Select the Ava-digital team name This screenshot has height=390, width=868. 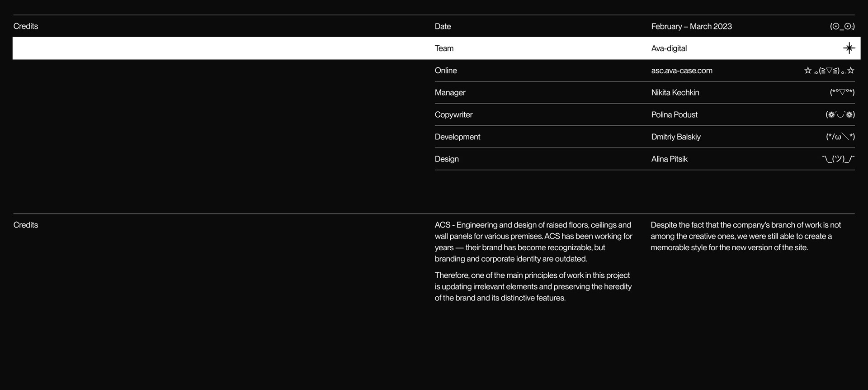pyautogui.click(x=669, y=48)
